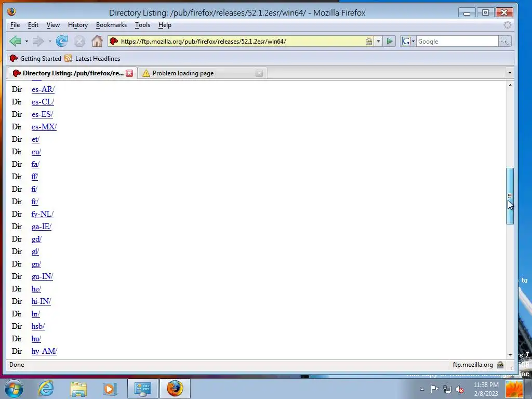Open the Getting Started bookmark

pos(35,58)
